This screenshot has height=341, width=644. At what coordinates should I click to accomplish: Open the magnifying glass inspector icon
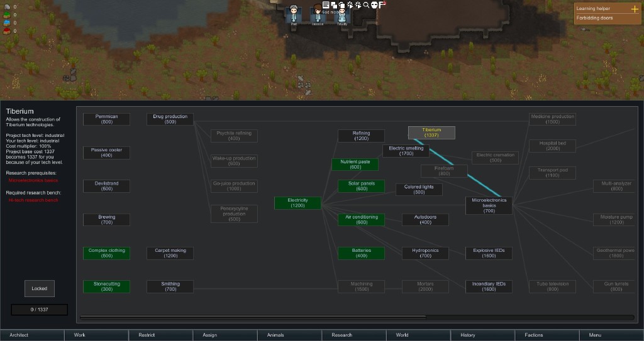366,5
